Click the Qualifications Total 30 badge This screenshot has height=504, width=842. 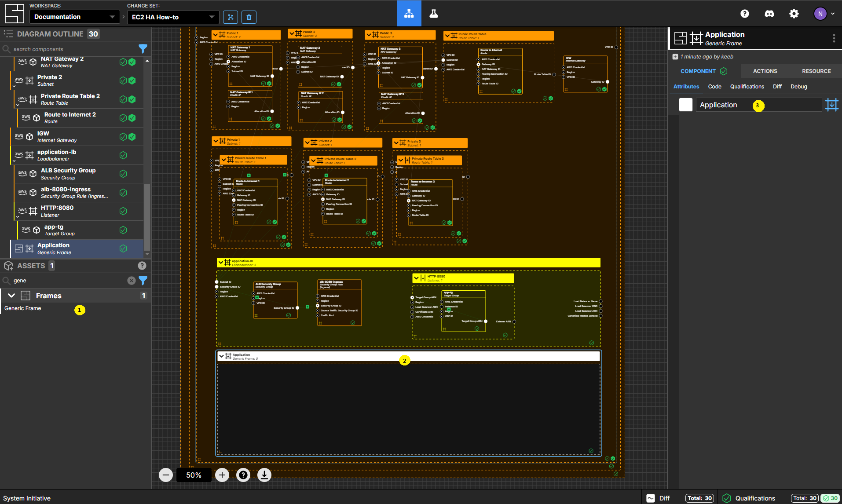coord(805,498)
